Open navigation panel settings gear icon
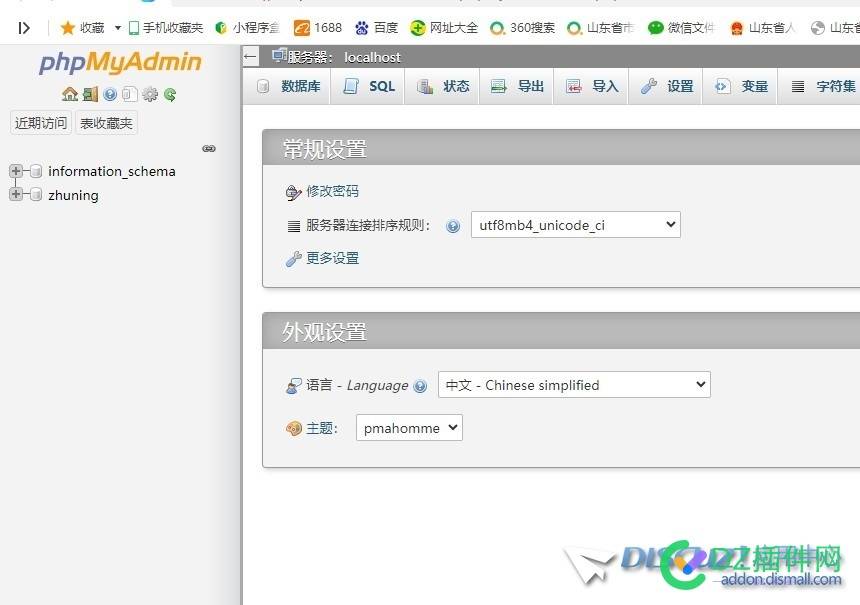 [x=150, y=94]
